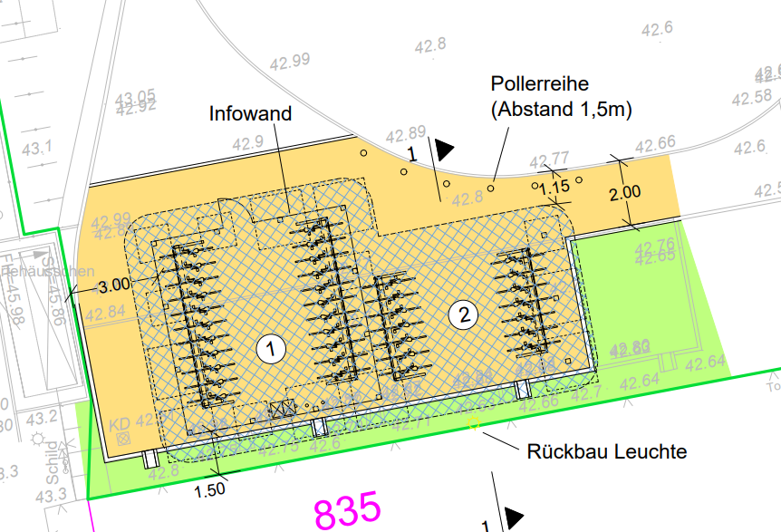Click the 1.15 dimension value
Screen dimensions: 781x532
(554, 189)
